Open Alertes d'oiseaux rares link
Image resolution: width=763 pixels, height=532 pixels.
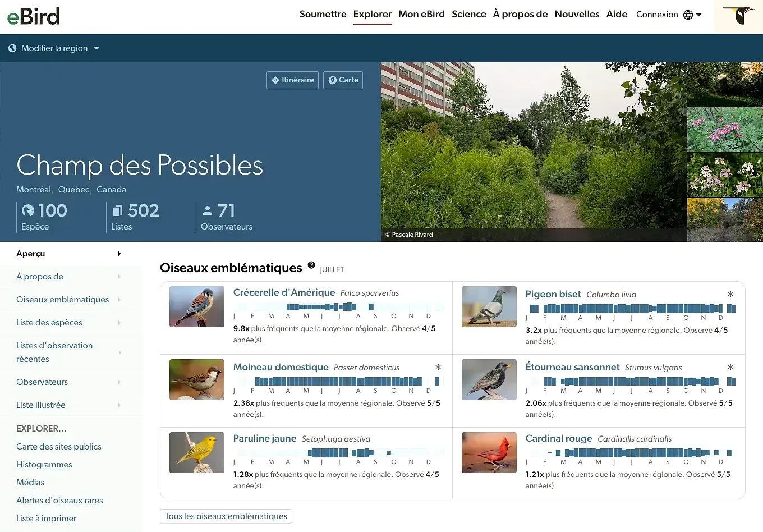point(59,501)
